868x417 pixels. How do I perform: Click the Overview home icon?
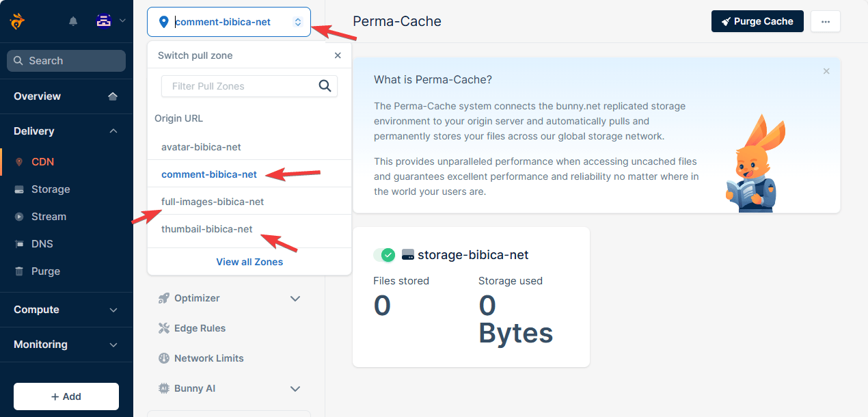click(x=113, y=96)
